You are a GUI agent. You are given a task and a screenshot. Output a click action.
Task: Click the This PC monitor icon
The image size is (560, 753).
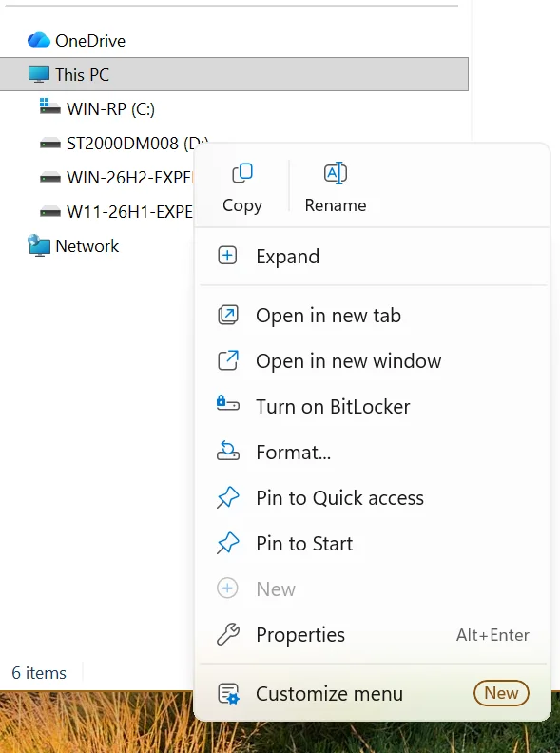[39, 74]
